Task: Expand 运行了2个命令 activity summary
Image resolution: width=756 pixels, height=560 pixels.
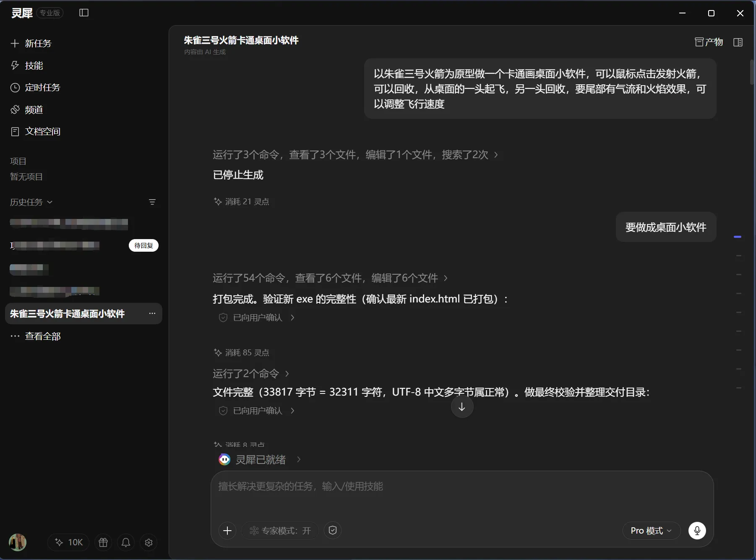Action: click(251, 373)
